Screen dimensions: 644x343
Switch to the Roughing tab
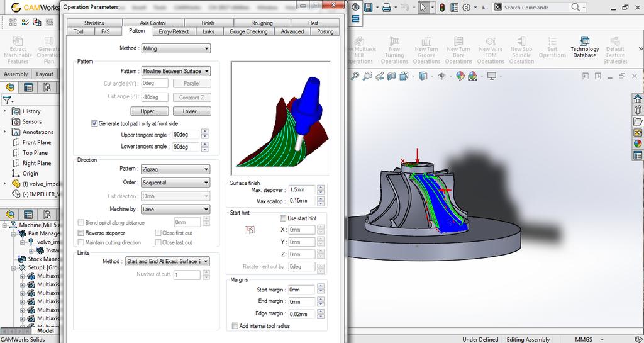pos(262,23)
